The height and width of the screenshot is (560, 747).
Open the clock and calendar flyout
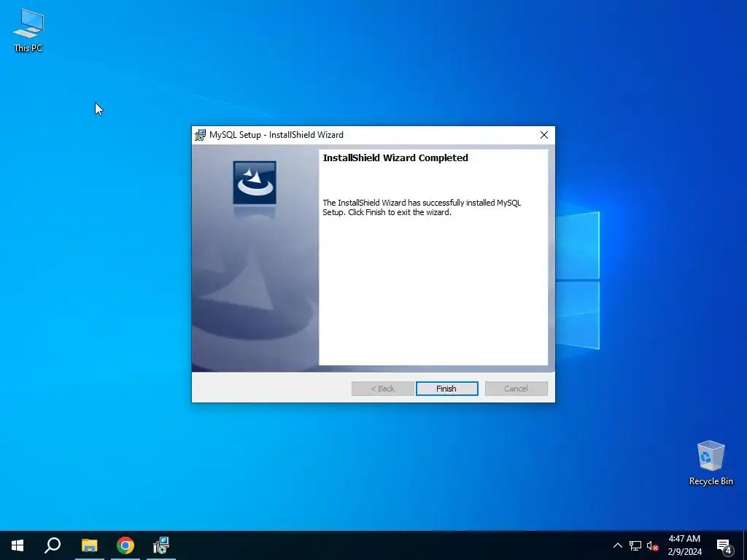(x=684, y=545)
